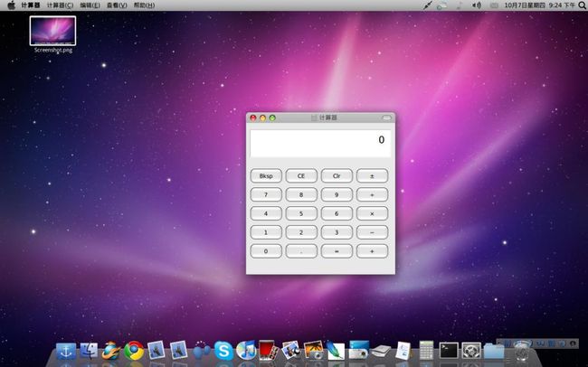The height and width of the screenshot is (367, 588).
Task: Open the blue buddies chat icon in dock
Action: pos(202,352)
